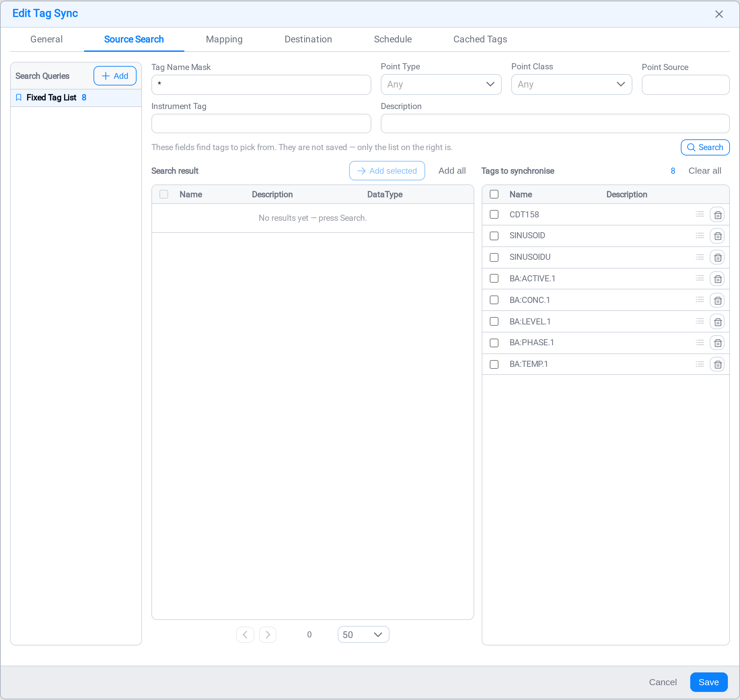Open details list icon for BA:TEMP.1
This screenshot has width=740, height=700.
[x=700, y=364]
